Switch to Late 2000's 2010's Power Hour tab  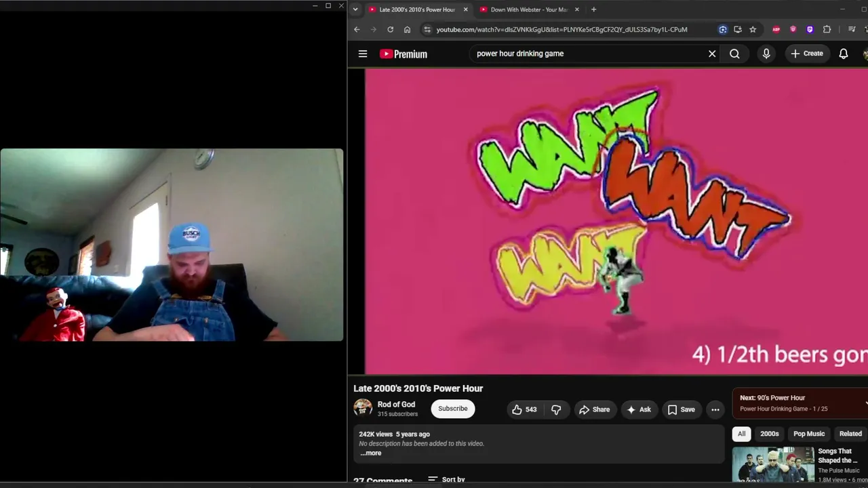418,9
